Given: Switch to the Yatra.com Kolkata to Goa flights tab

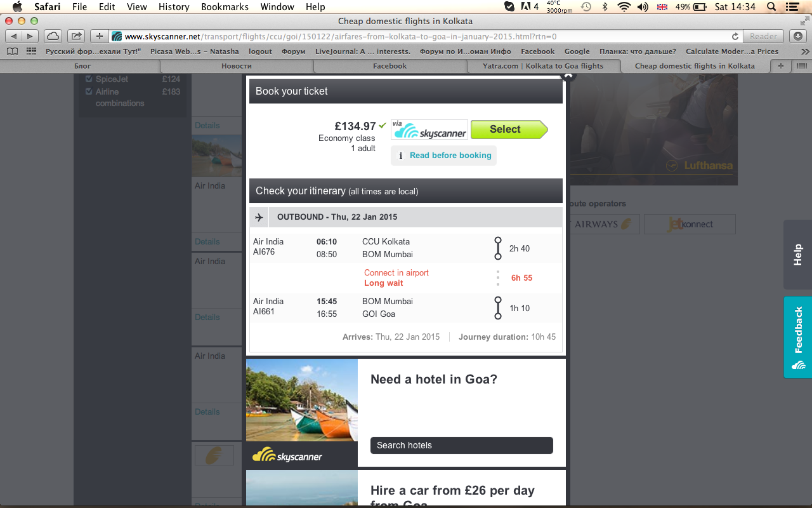Looking at the screenshot, I should (543, 66).
